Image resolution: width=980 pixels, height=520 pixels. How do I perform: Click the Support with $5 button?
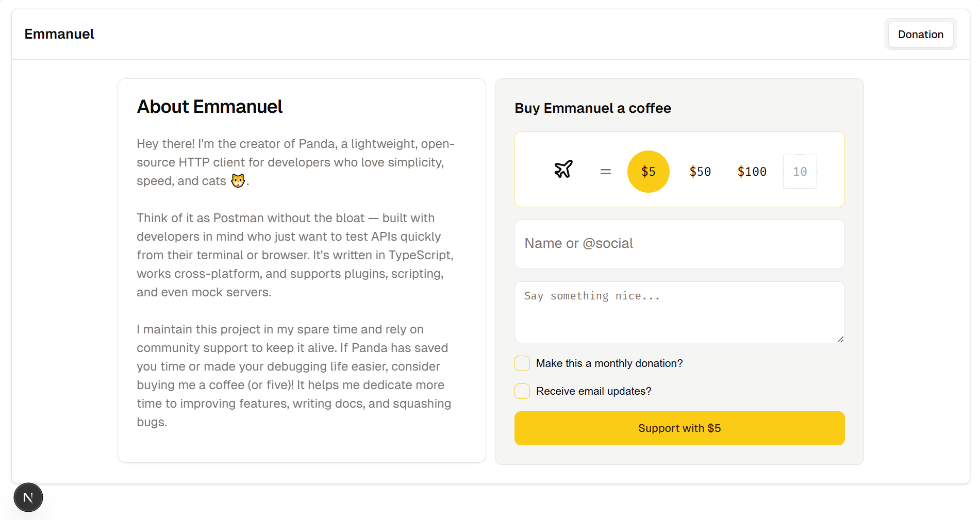pos(679,428)
